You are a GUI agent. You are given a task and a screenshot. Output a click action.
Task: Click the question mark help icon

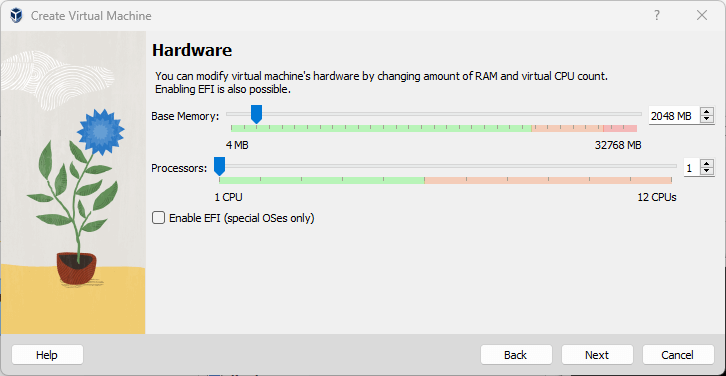[x=657, y=15]
